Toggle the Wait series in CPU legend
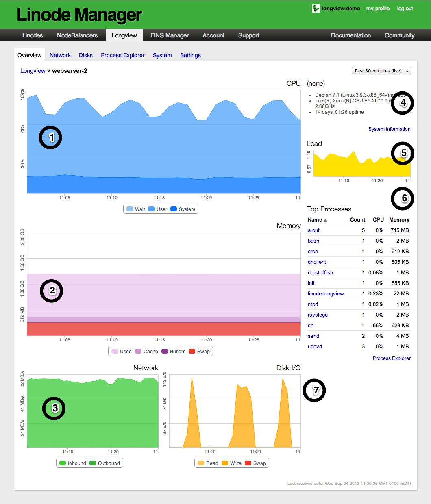 pos(135,209)
